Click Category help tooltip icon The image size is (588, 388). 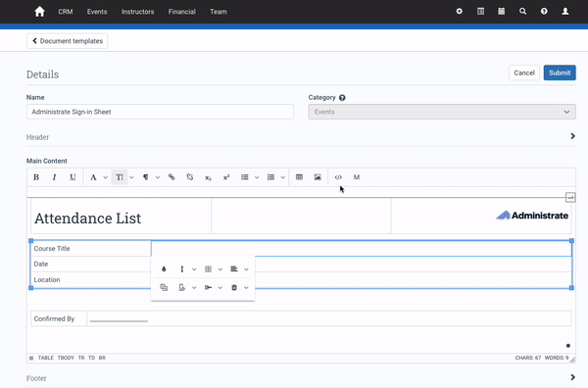click(x=342, y=98)
